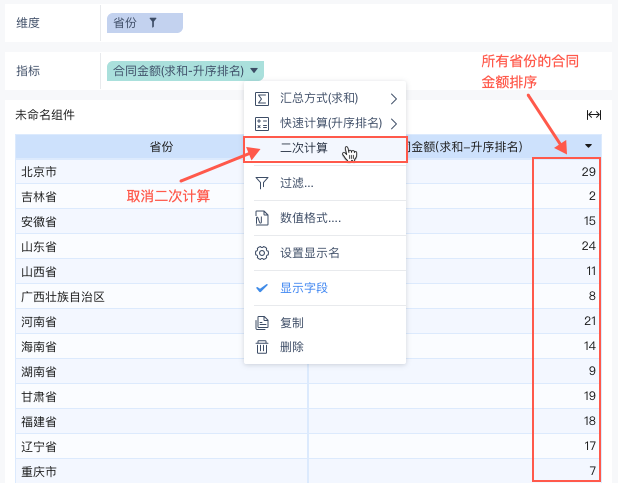This screenshot has width=618, height=484.
Task: Open sort dropdown arrow in 金额 column header
Action: tap(588, 146)
